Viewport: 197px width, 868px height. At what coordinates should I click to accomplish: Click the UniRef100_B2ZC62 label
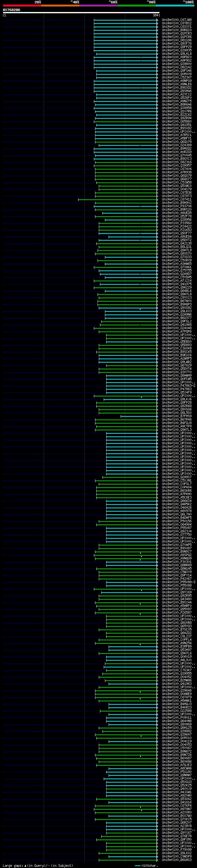(177, 115)
